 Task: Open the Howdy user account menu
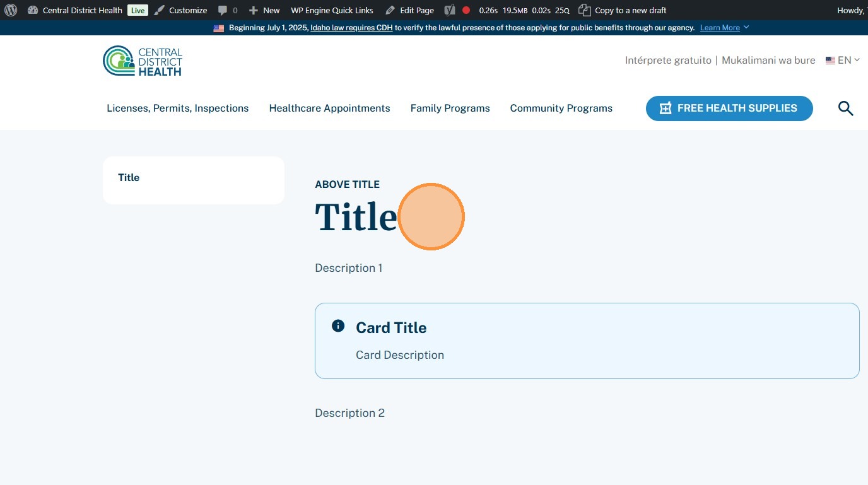click(852, 10)
